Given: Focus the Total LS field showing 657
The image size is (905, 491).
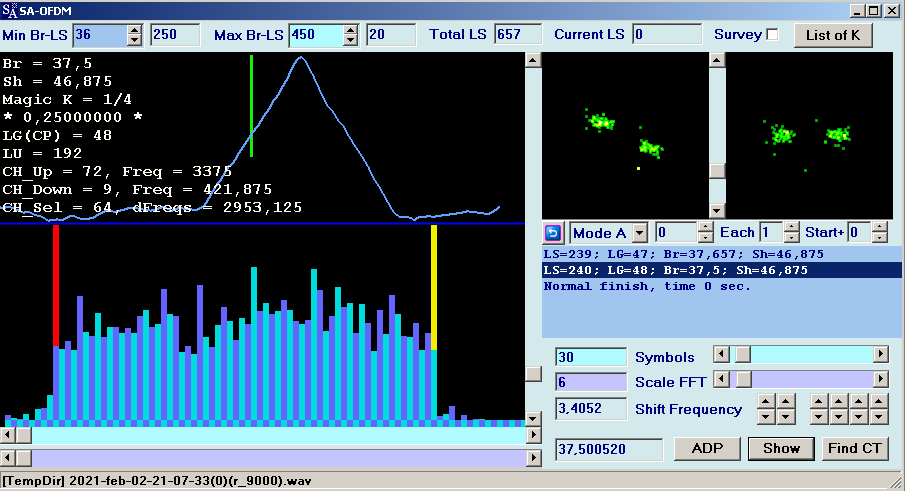Looking at the screenshot, I should tap(518, 35).
